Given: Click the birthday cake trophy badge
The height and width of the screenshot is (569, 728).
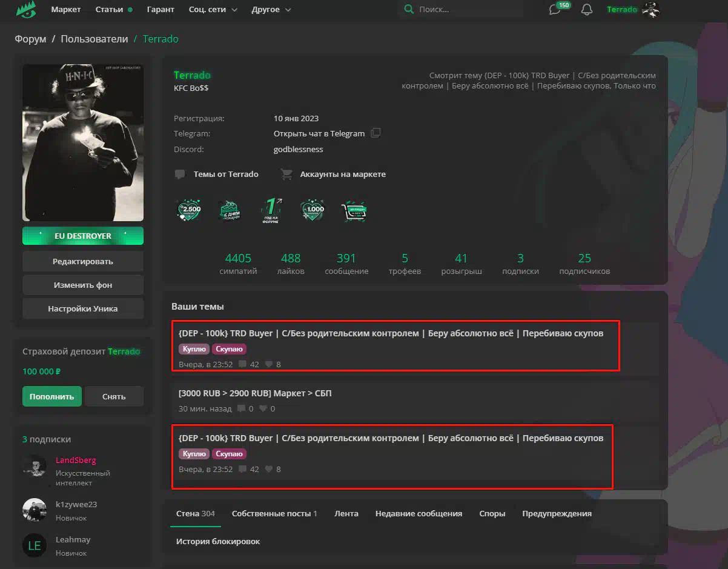Looking at the screenshot, I should [230, 210].
